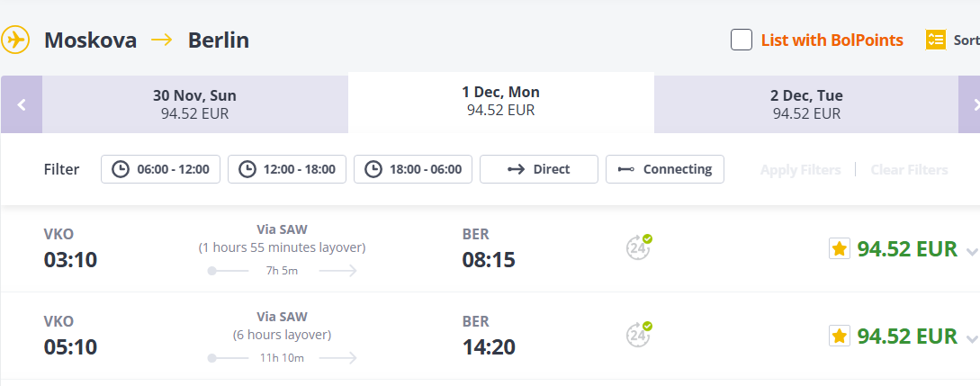The image size is (980, 386).
Task: Click the yellow airplane icon beside Moskova
Action: (15, 40)
